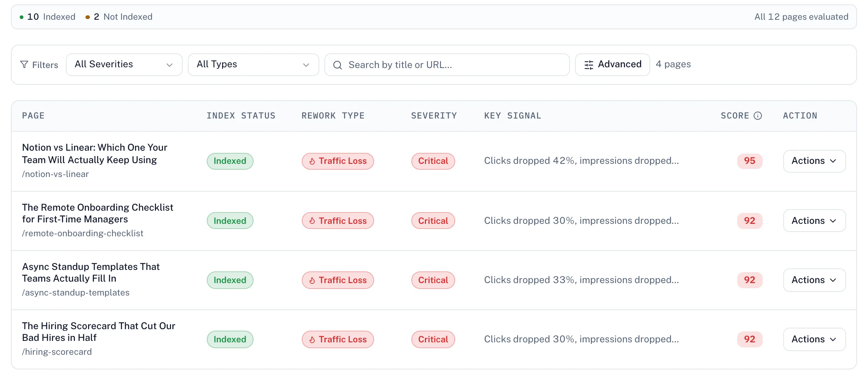Click 'All 12 pages evaluated' text
The width and height of the screenshot is (868, 376).
802,17
